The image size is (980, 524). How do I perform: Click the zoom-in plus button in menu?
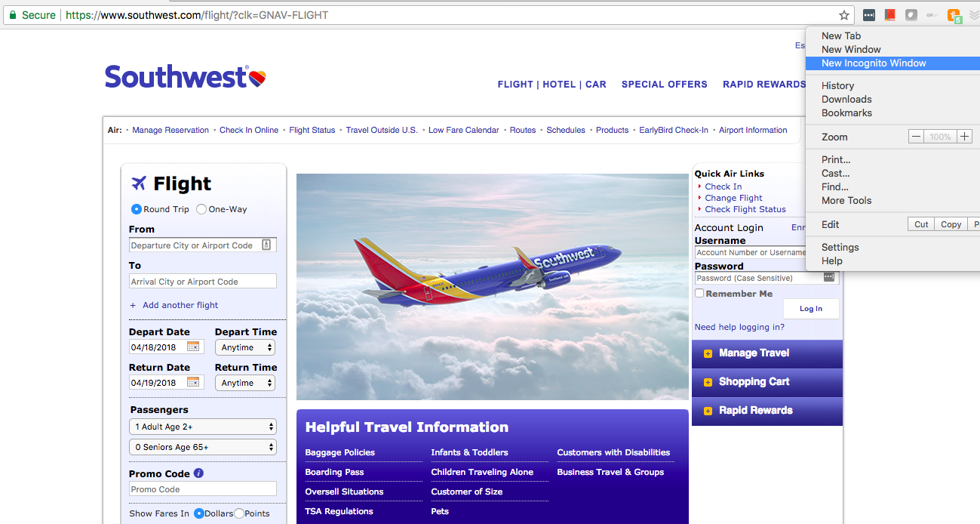tap(965, 137)
